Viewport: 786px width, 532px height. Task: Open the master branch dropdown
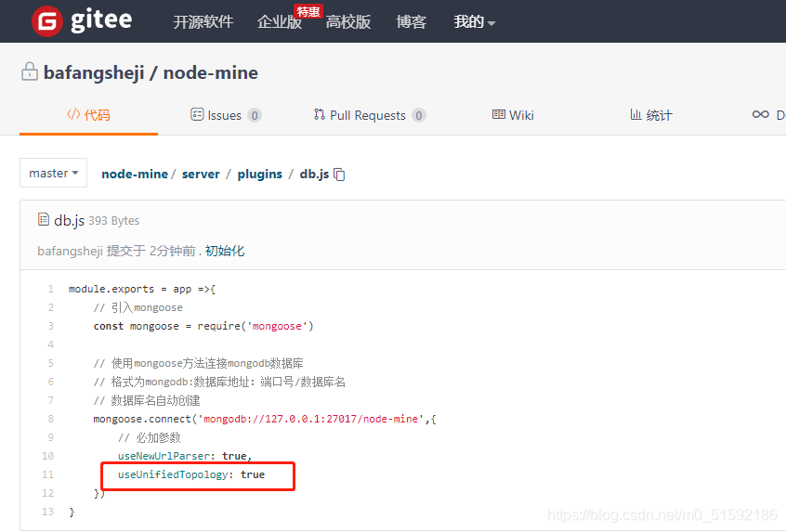[x=53, y=173]
